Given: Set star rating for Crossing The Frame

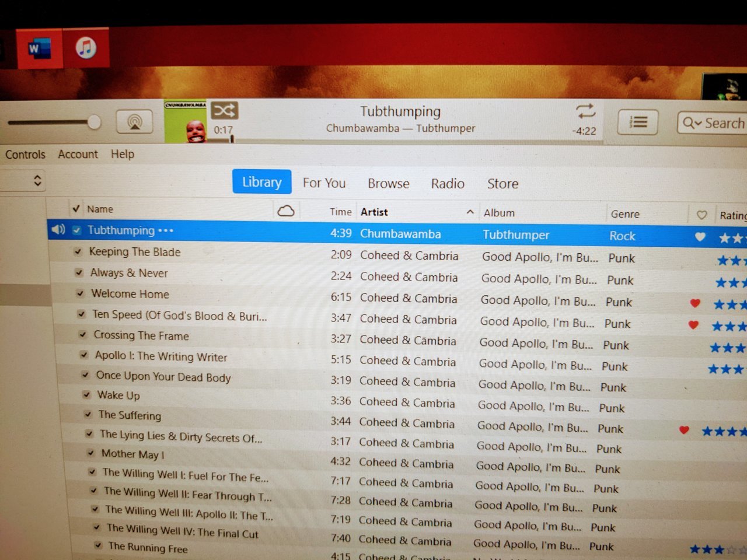Looking at the screenshot, I should pos(728,348).
